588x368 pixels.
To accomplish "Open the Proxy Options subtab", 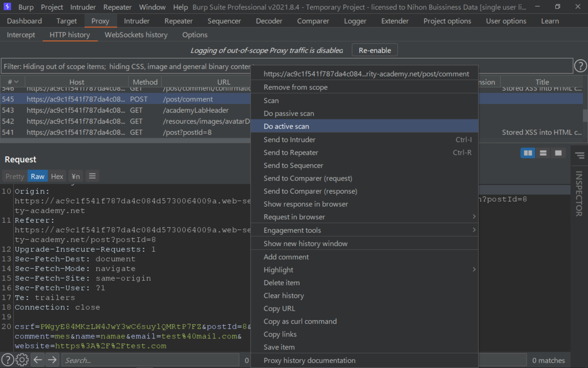I will pos(195,35).
